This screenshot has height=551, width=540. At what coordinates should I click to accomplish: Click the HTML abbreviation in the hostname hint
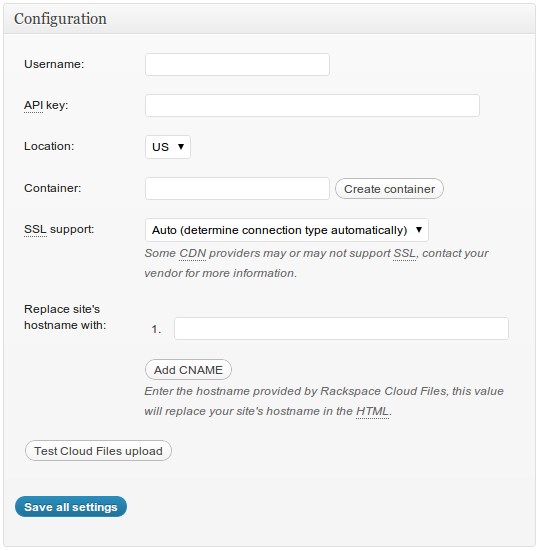point(372,411)
